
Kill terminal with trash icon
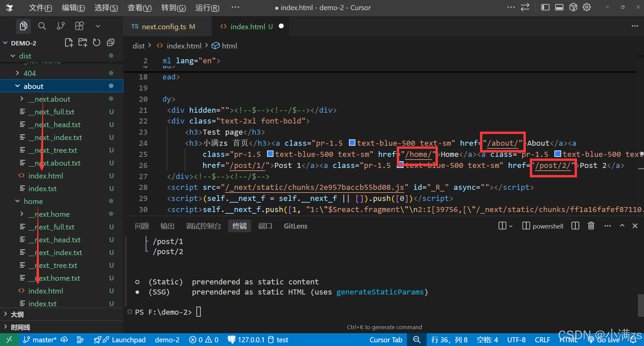coord(591,226)
